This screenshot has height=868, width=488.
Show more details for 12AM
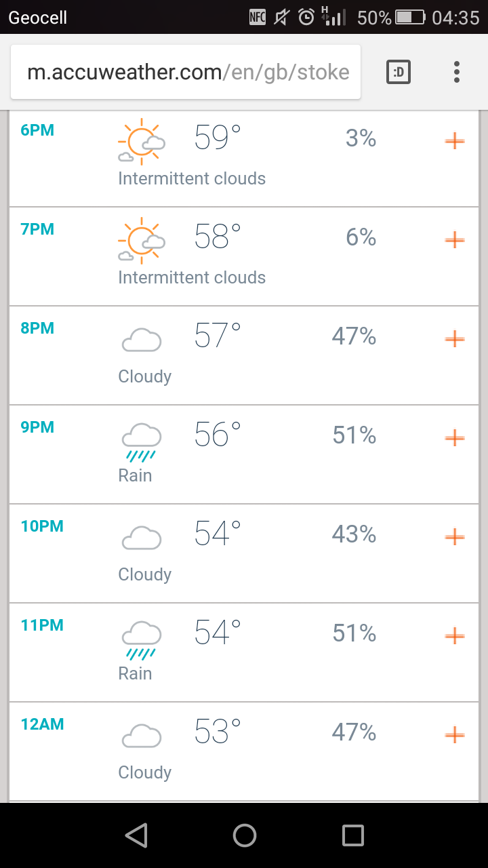click(454, 735)
